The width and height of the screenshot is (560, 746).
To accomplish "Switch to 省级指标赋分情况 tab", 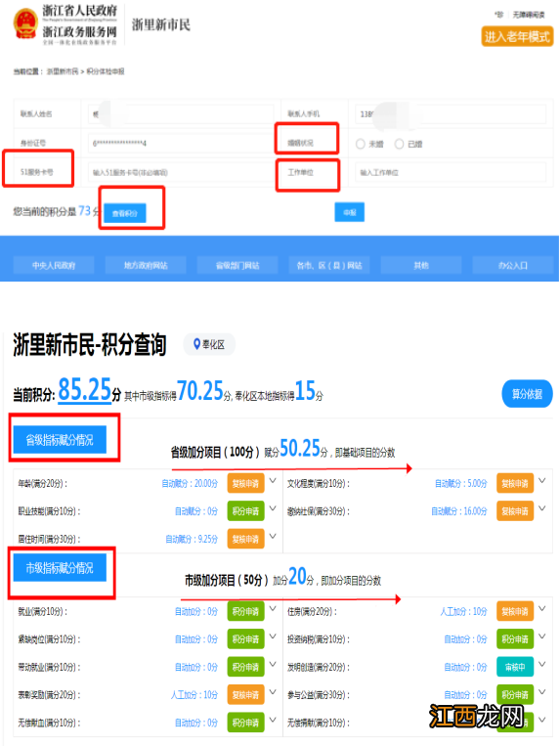I will click(x=60, y=440).
